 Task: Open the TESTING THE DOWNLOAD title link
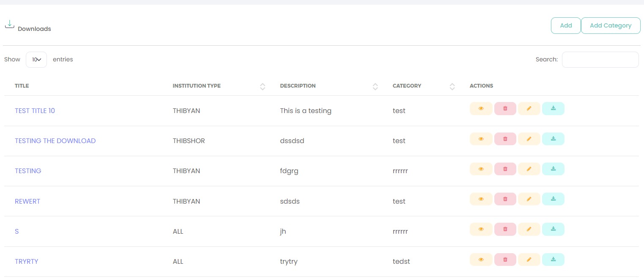pos(55,141)
